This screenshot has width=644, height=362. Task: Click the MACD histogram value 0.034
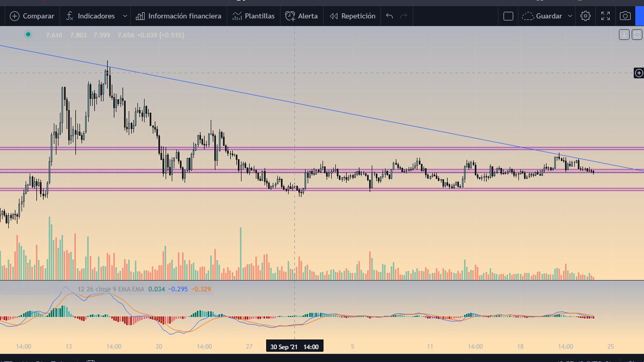coord(157,289)
